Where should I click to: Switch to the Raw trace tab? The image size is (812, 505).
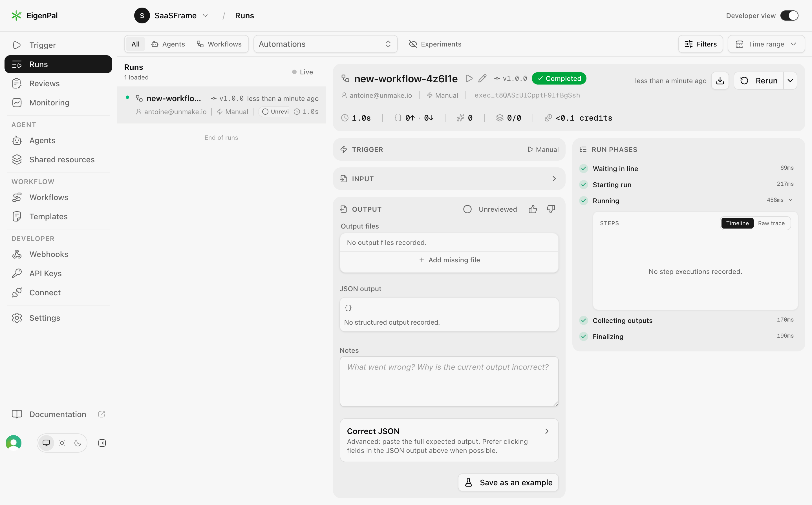click(771, 223)
